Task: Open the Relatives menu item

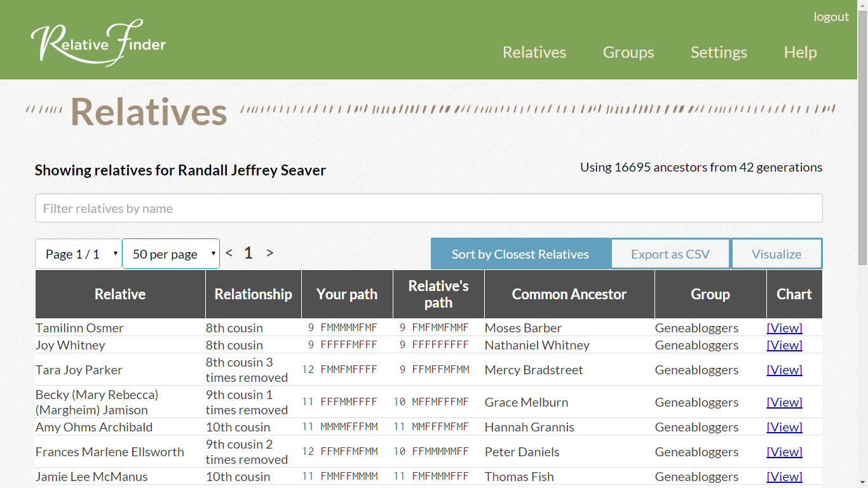Action: tap(534, 53)
